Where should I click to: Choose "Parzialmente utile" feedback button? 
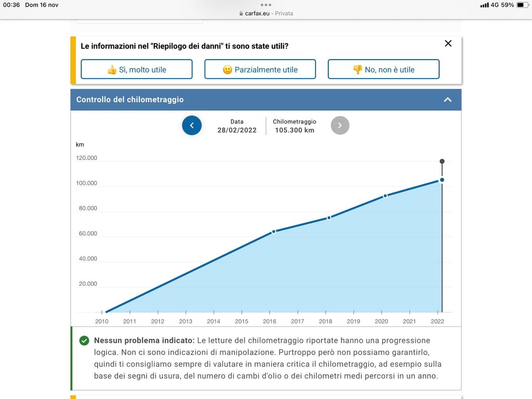pos(260,69)
